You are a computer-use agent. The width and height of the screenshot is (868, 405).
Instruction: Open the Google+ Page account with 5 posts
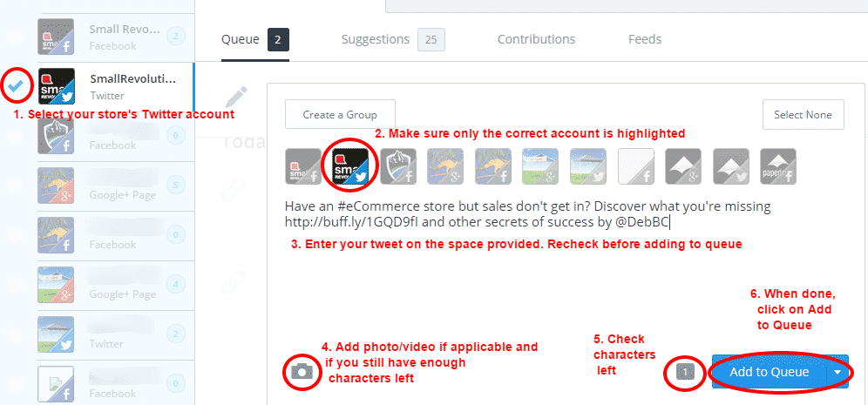coord(98,186)
